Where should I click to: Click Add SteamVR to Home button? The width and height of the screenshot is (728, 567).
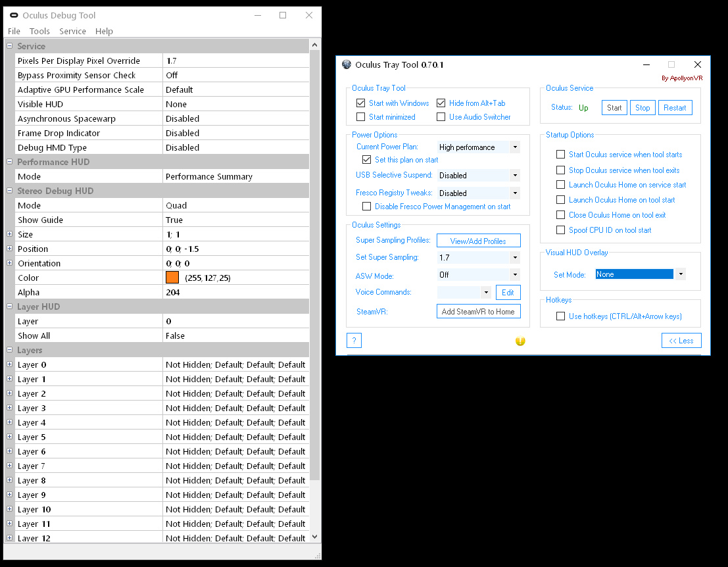click(478, 312)
